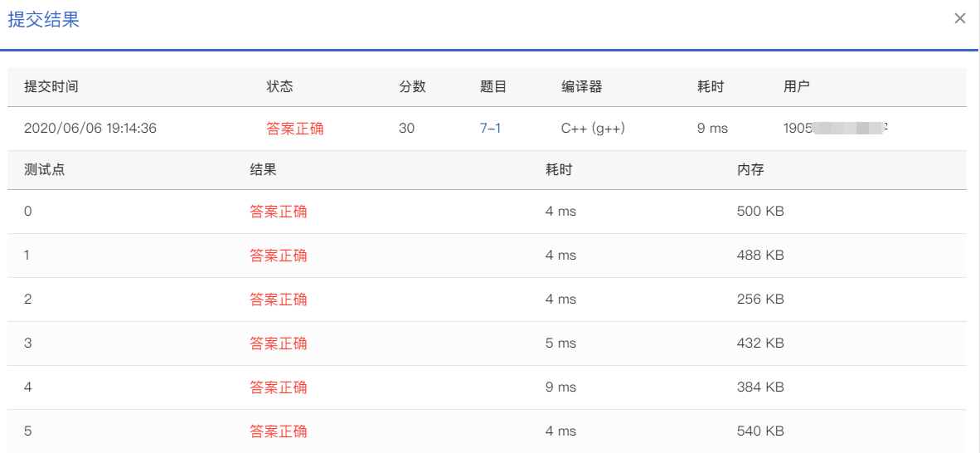The height and width of the screenshot is (453, 980).
Task: Click the user ID starting with 1905
Action: (x=836, y=129)
